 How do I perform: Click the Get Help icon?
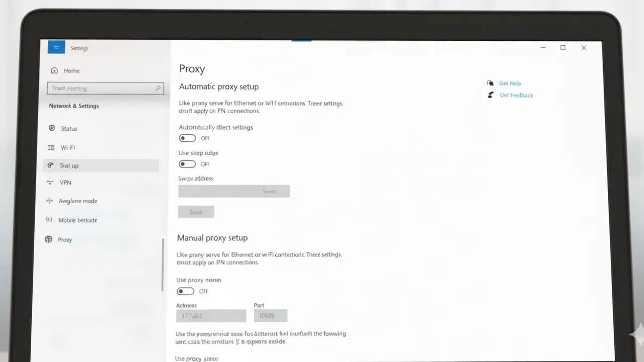pyautogui.click(x=491, y=83)
